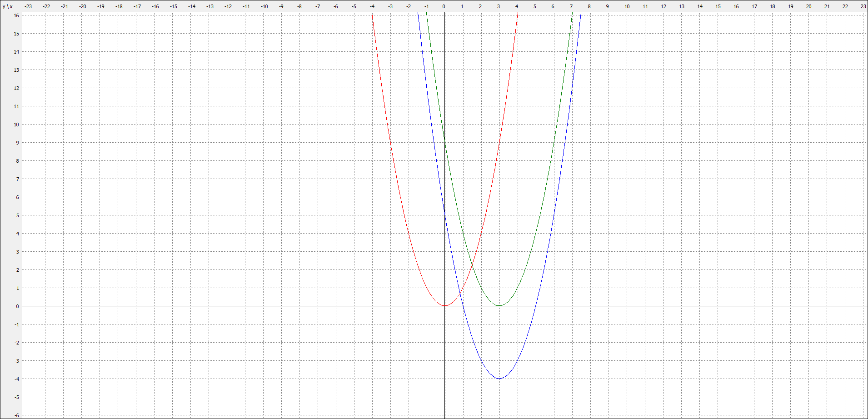Click the 'y \ x' corner axis label
The image size is (868, 419).
(8, 6)
